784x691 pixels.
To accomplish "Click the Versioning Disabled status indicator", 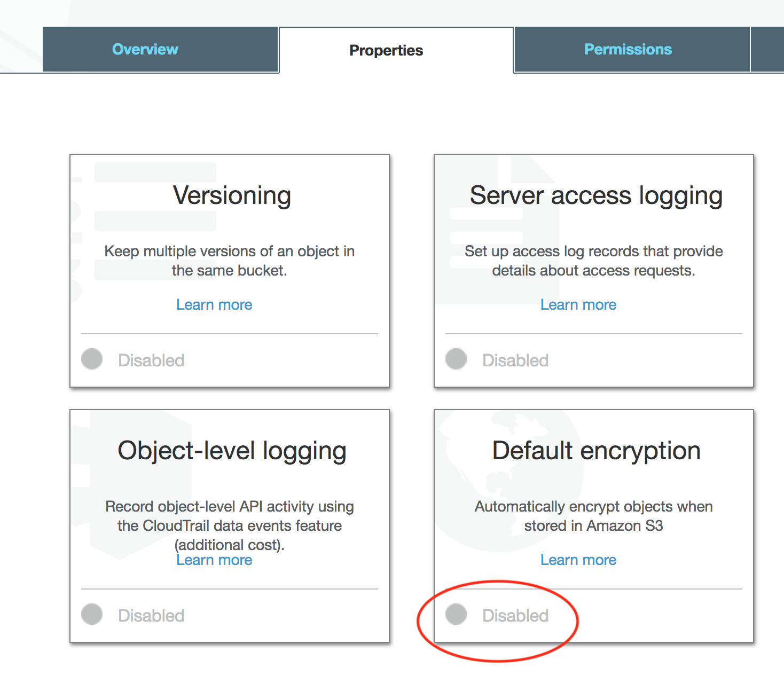I will click(x=91, y=359).
